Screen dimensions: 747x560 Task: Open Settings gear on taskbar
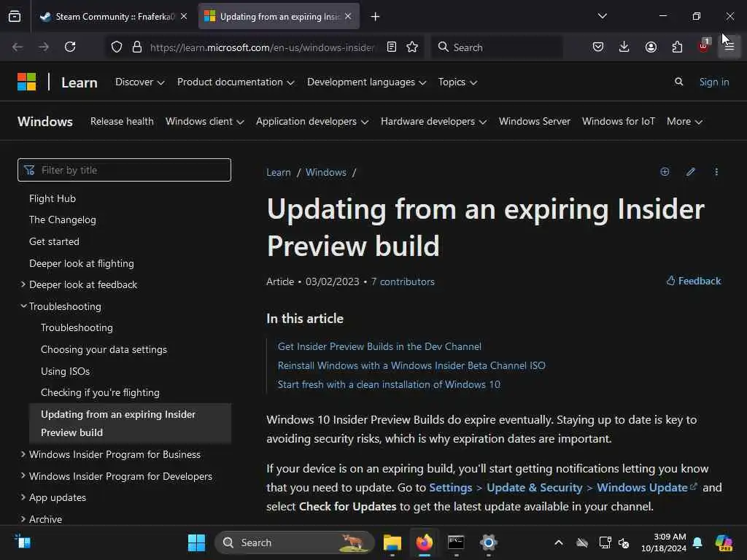tap(488, 542)
